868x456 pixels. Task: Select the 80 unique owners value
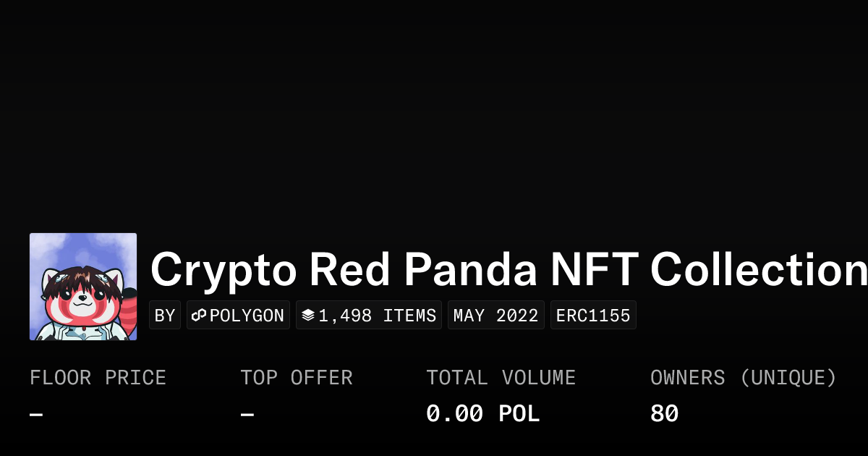coord(664,414)
